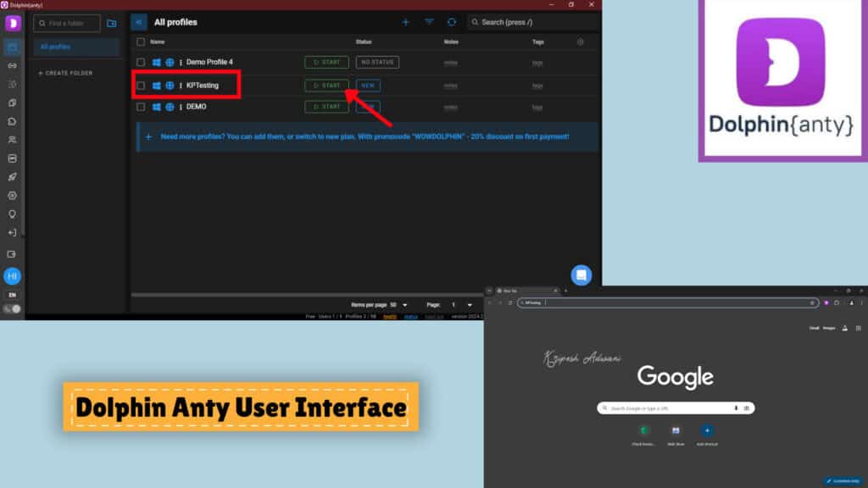Click the globe icon beside KPTesting profile

(x=170, y=85)
